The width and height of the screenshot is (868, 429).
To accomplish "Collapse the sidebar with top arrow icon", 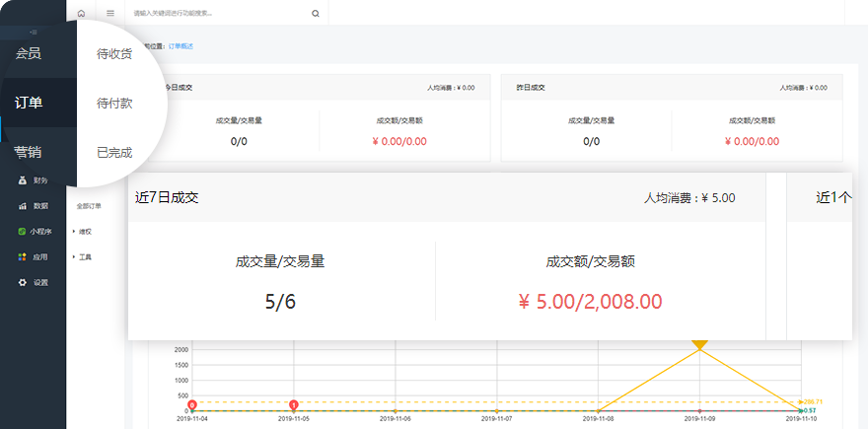I will coord(34,33).
